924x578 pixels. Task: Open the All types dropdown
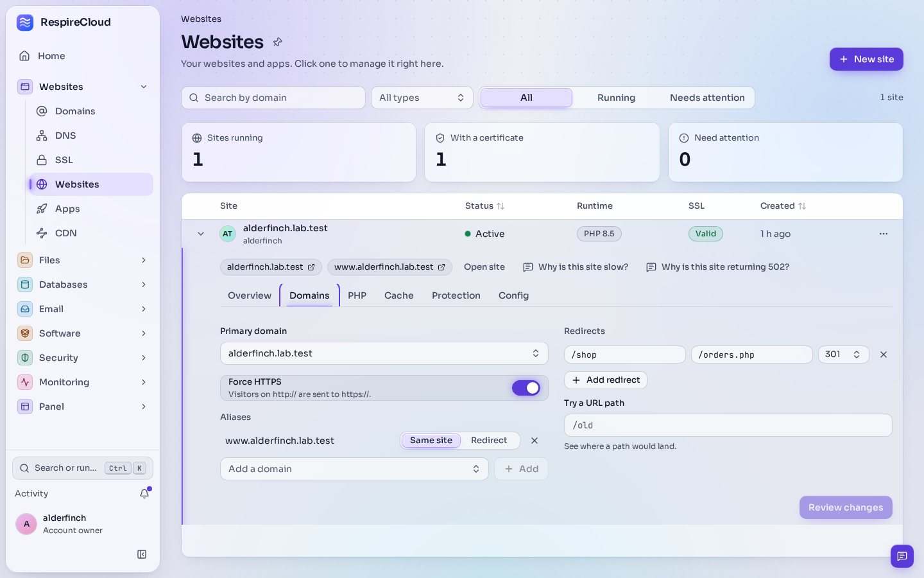click(422, 98)
